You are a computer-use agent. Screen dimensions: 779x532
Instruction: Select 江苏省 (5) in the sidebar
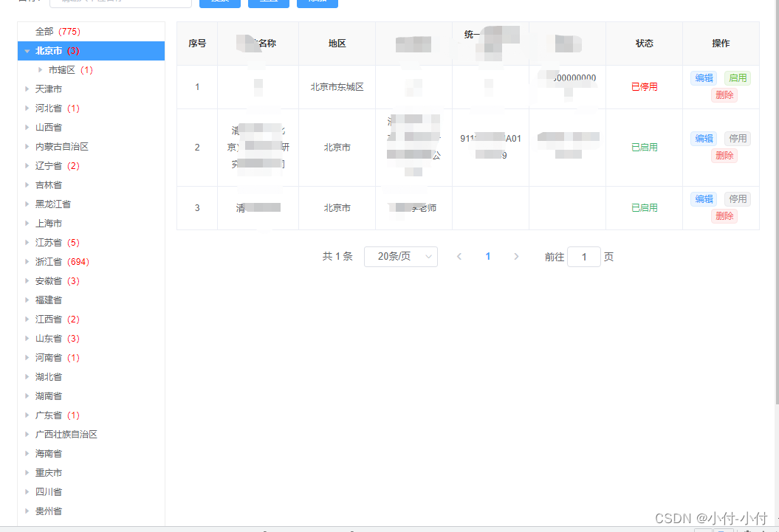coord(52,242)
